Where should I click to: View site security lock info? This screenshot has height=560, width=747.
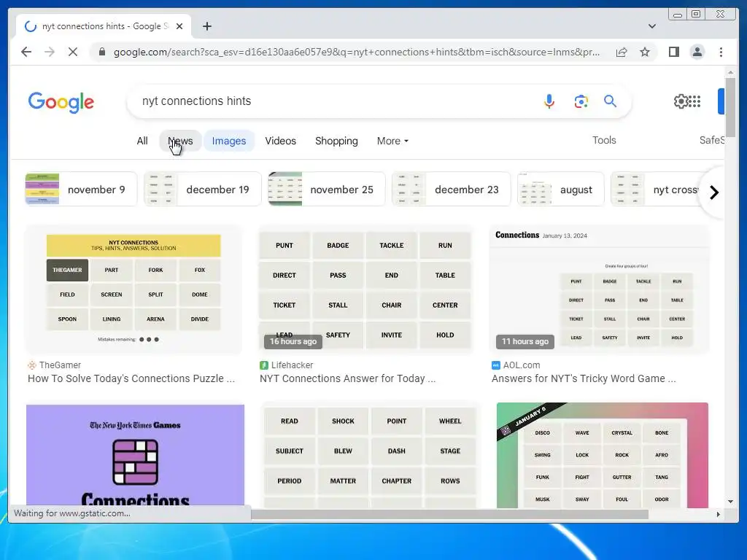point(101,52)
